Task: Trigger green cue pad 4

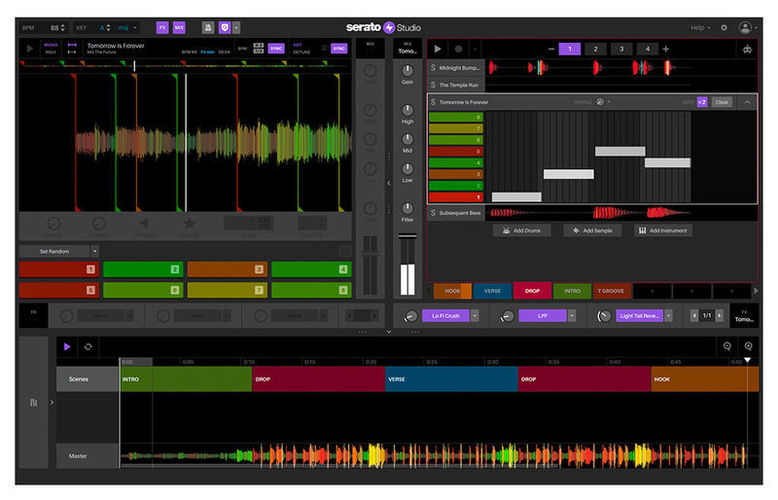Action: (312, 269)
